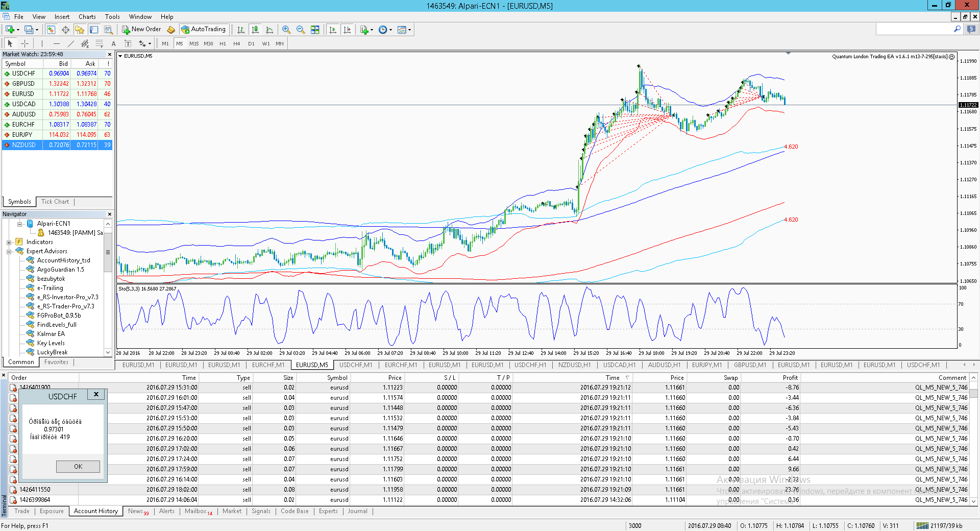Viewport: 980px width, 531px height.
Task: Switch chart to bar chart mode
Action: (x=240, y=30)
